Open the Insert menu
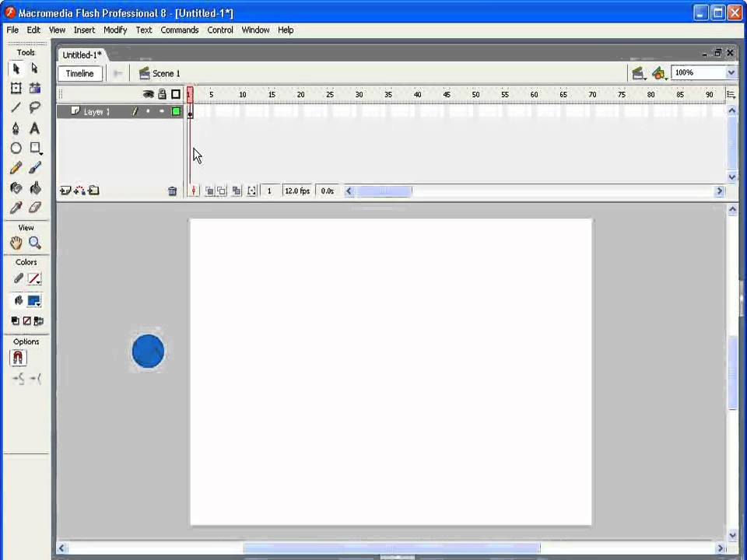Screen dimensions: 747x560 (x=84, y=30)
